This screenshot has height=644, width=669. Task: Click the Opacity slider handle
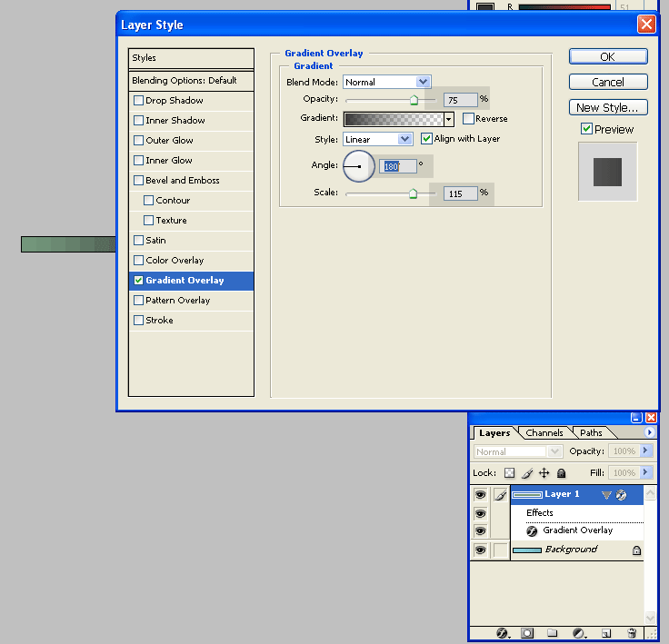pyautogui.click(x=414, y=100)
